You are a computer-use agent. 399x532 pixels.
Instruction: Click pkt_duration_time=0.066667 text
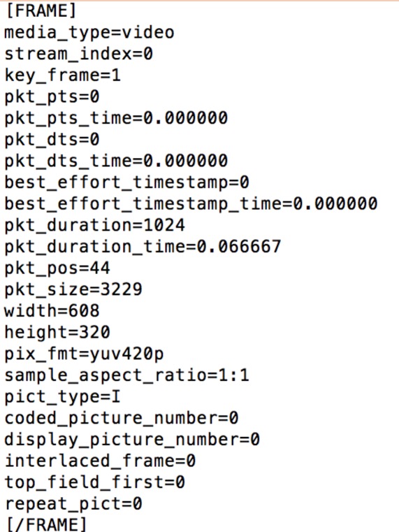point(143,247)
